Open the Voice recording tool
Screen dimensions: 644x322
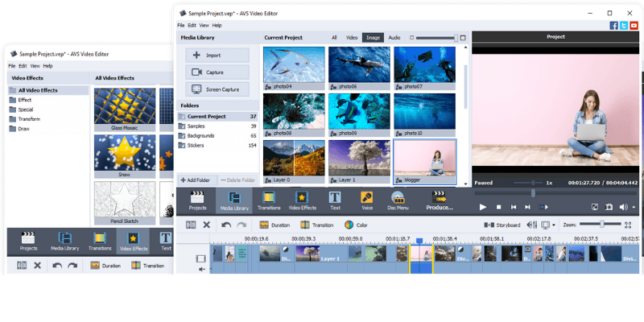[366, 200]
